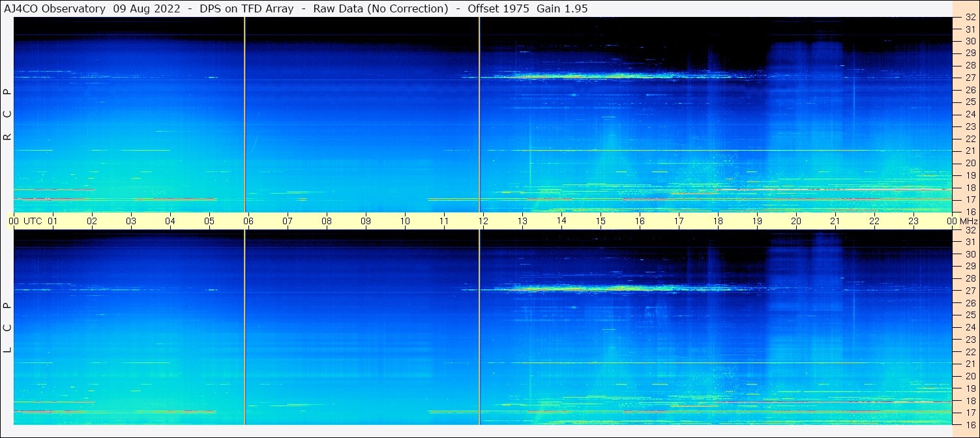Select the 03 hour mark on time axis
980x438 pixels.
click(131, 221)
